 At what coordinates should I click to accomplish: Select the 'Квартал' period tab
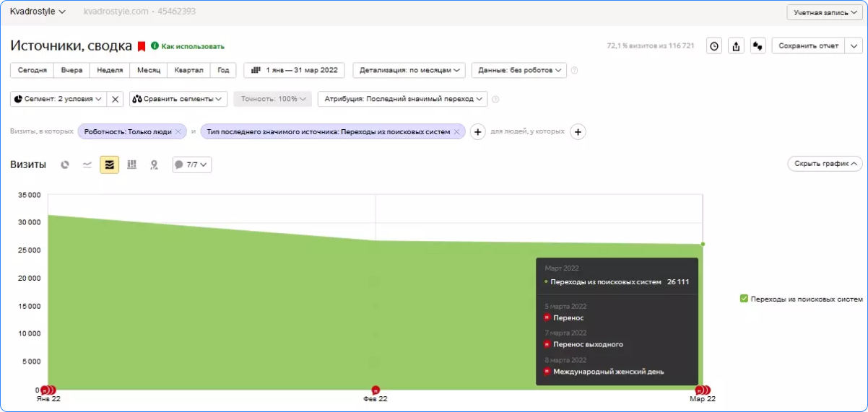click(x=188, y=70)
